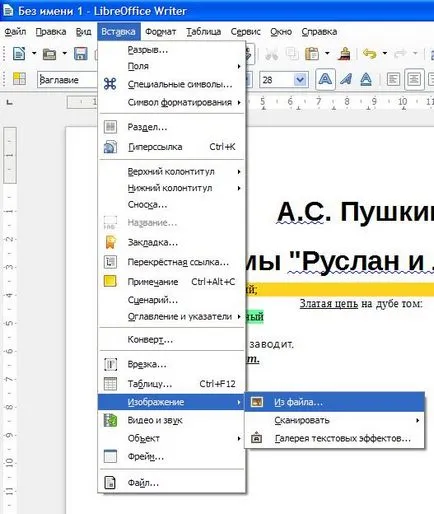Viewport: 434px width, 514px height.
Task: Expand the Redo history dropdown arrow
Action: tap(415, 53)
